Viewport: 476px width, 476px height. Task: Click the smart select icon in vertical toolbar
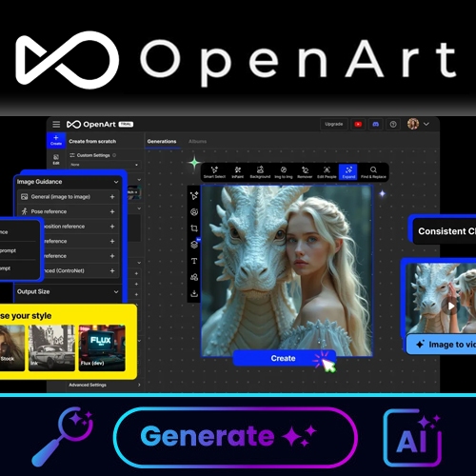point(194,195)
